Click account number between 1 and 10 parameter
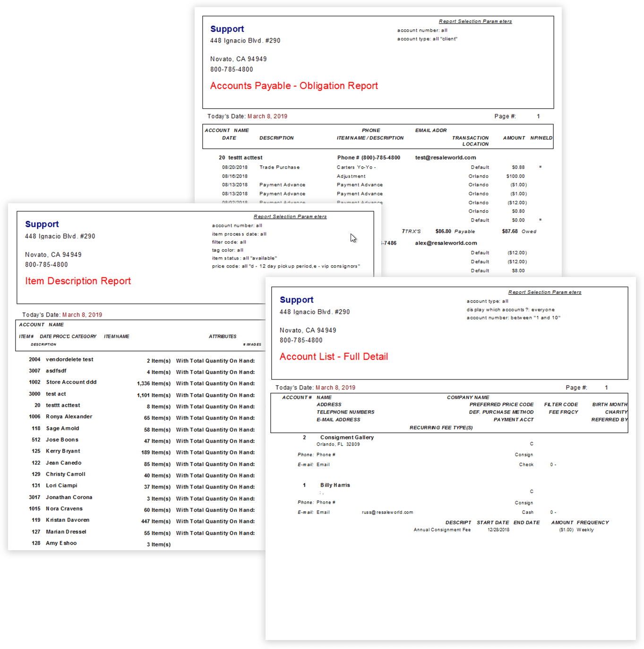 pyautogui.click(x=514, y=318)
